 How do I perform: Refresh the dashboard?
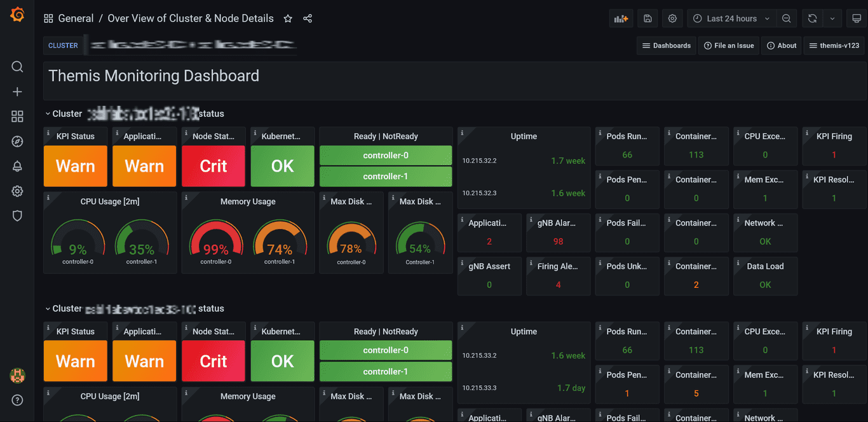pos(812,18)
